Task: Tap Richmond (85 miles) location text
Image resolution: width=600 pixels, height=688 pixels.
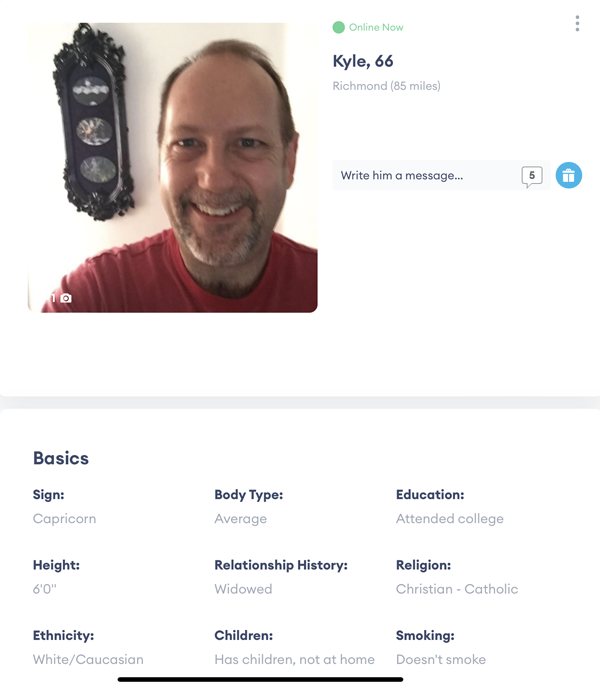Action: pyautogui.click(x=386, y=86)
